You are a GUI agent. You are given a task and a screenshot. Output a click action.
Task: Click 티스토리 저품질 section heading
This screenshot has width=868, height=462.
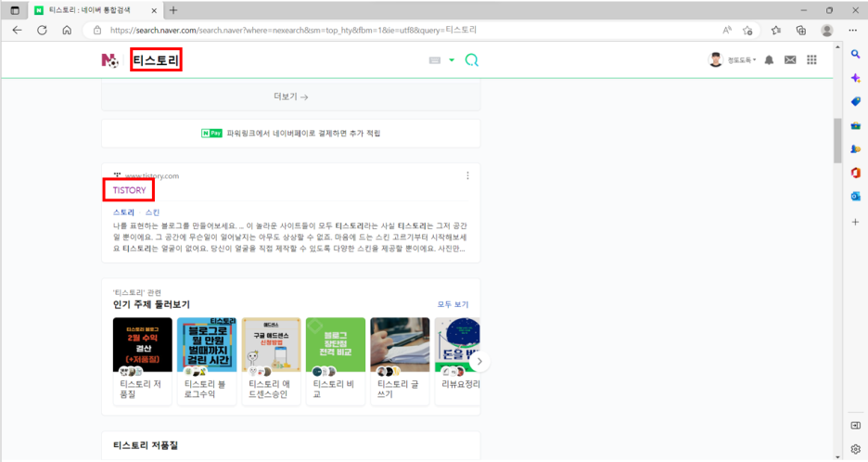146,445
